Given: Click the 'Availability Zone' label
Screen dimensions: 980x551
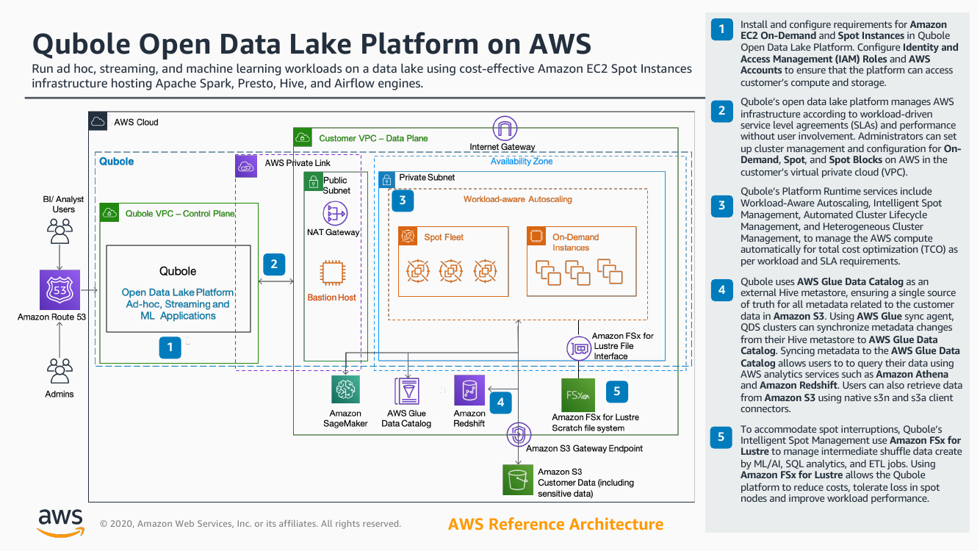Looking at the screenshot, I should tap(522, 162).
